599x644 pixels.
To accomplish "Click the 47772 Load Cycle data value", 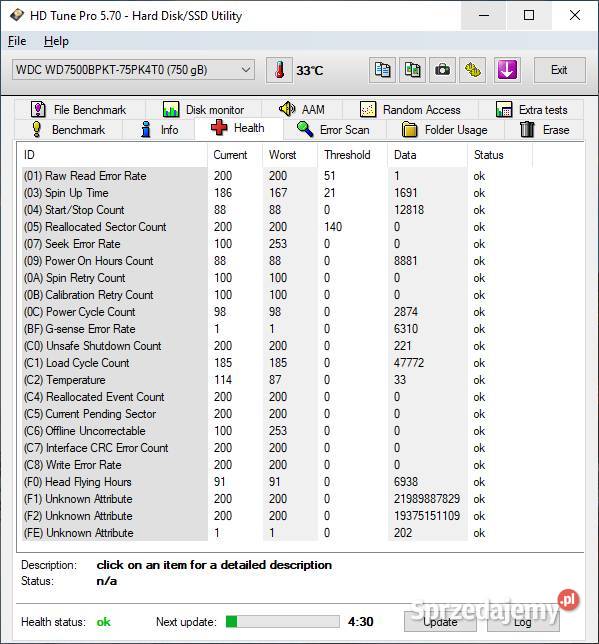I will click(x=409, y=363).
